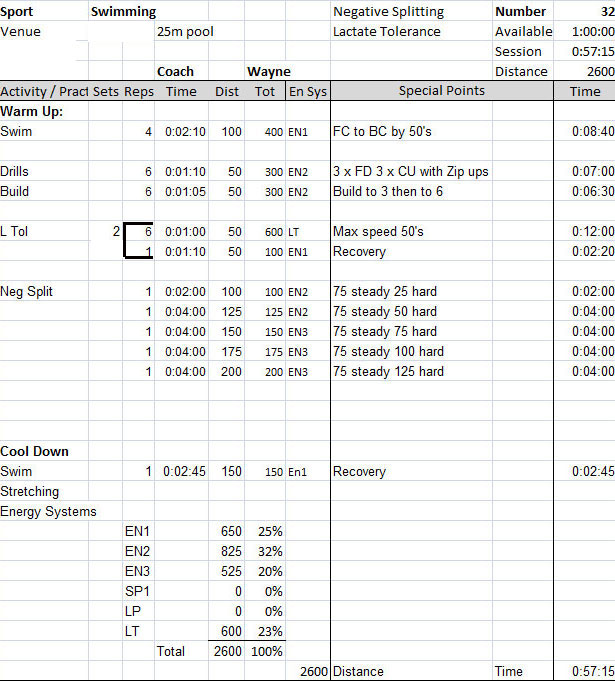This screenshot has width=615, height=681.
Task: Click the 'Drills' activity cell
Action: click(x=14, y=172)
